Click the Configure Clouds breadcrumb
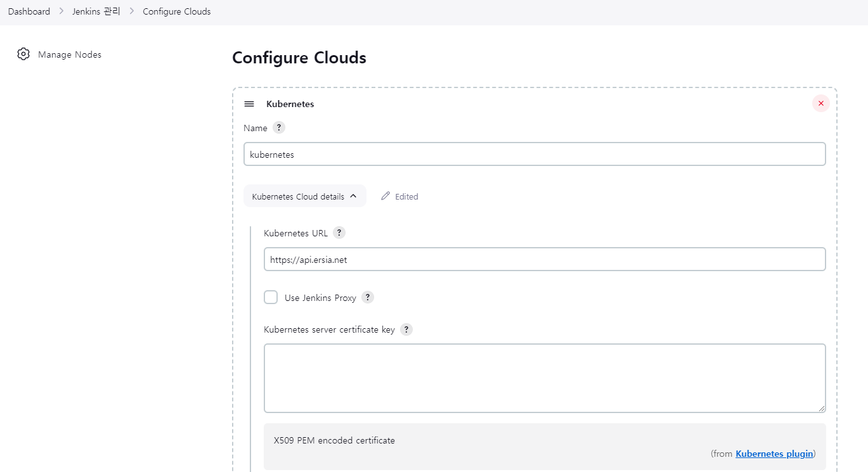 [x=177, y=11]
